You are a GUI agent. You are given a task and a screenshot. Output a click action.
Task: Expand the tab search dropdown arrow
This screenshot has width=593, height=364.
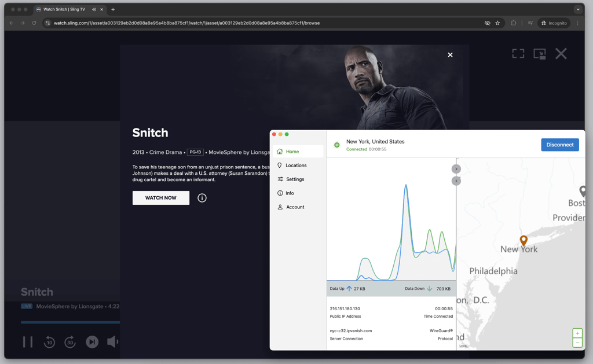[578, 9]
